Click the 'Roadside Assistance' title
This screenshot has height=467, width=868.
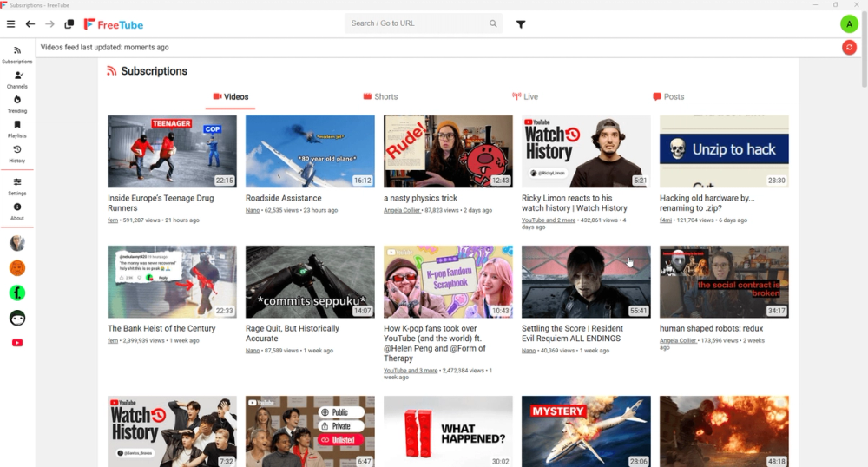point(284,198)
